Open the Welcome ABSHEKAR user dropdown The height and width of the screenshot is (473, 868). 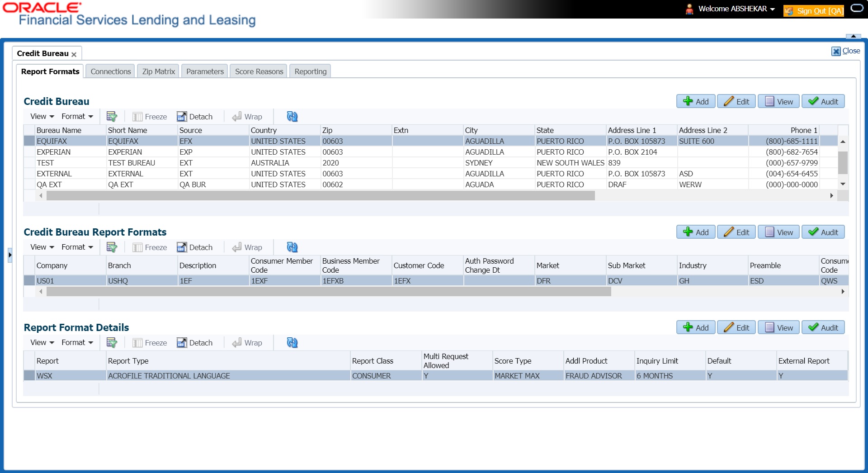(x=736, y=9)
